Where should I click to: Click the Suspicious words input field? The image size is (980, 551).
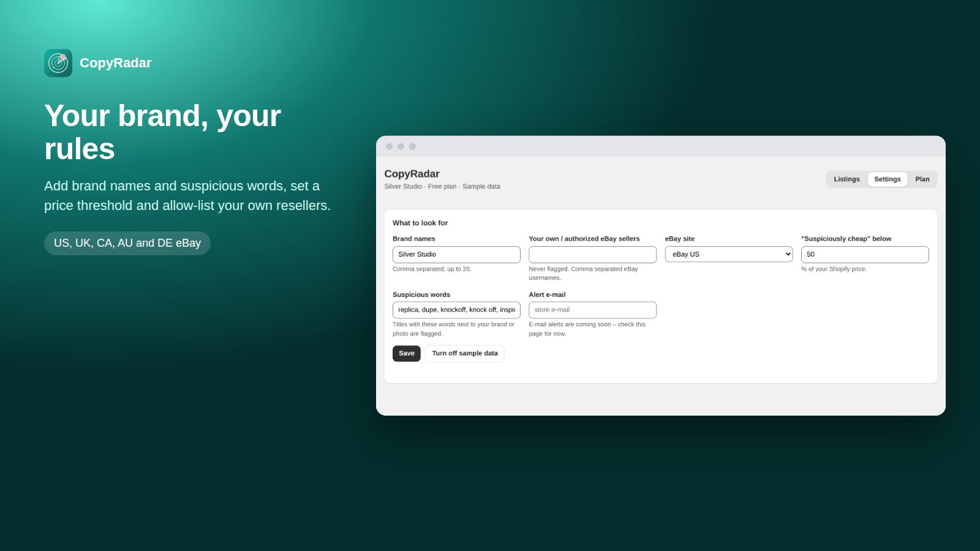[456, 310]
